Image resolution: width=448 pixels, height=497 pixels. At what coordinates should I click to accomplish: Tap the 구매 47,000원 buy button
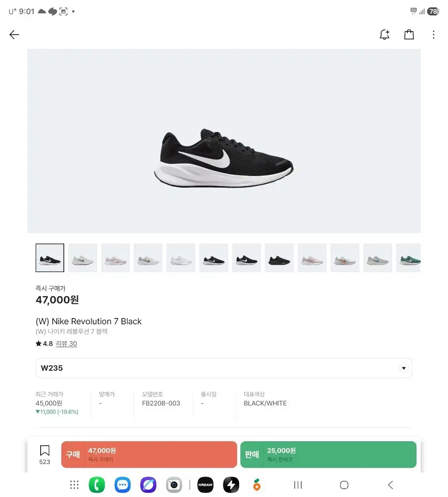coord(149,454)
